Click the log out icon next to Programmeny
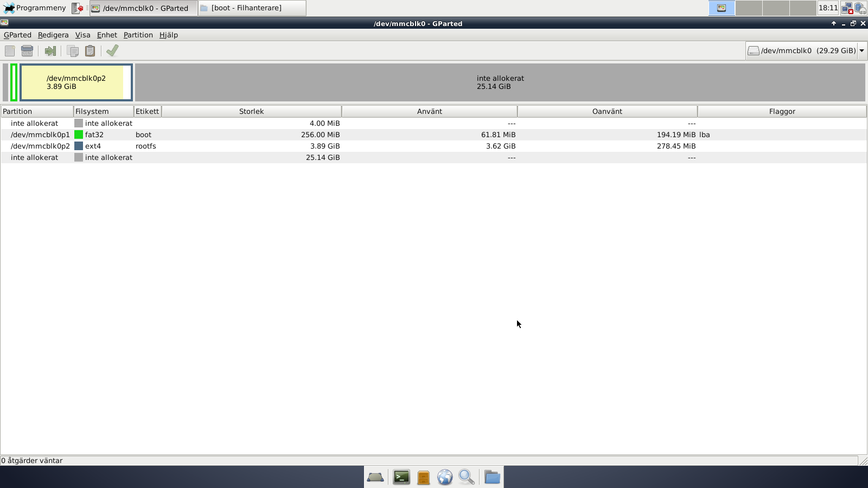The height and width of the screenshot is (488, 868). point(78,8)
